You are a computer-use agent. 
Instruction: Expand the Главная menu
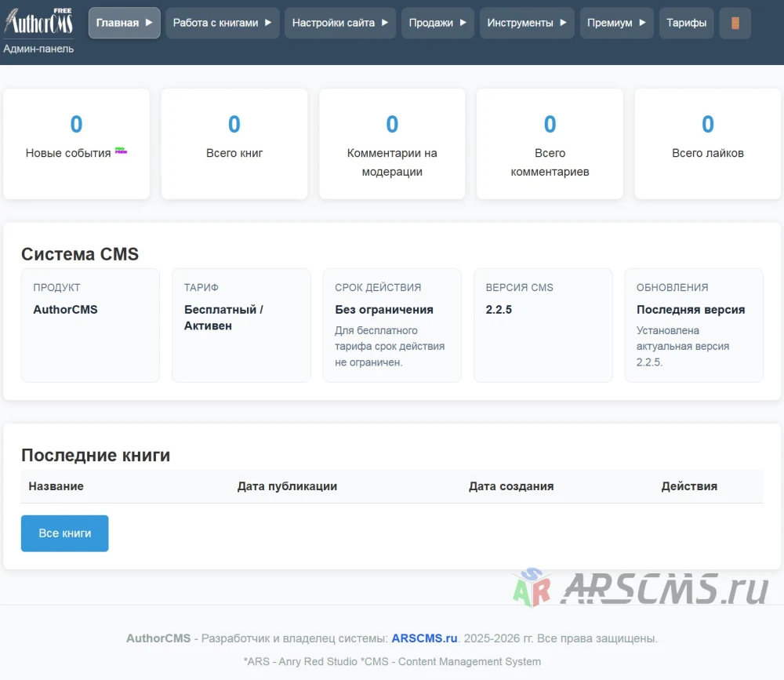tap(125, 23)
